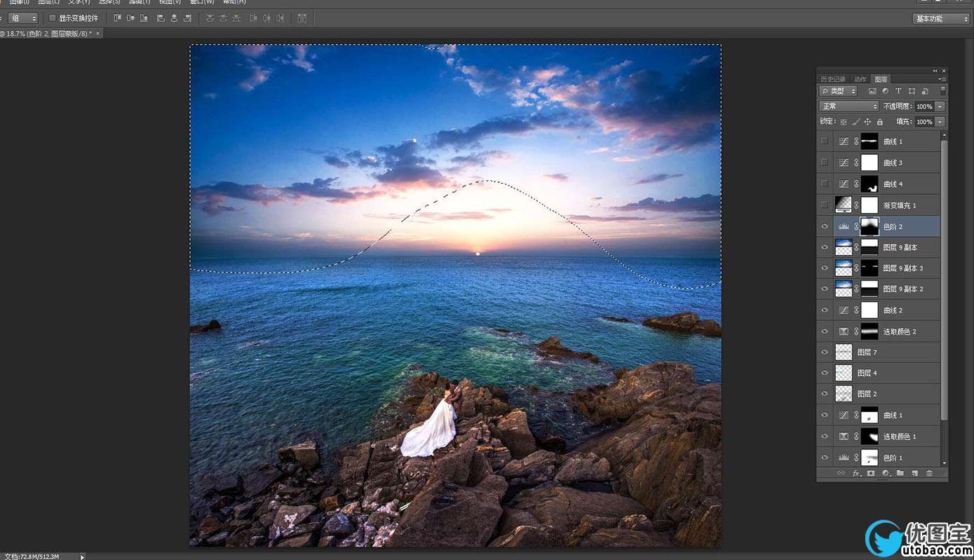Select the 图层 4 layer thumbnail
The width and height of the screenshot is (974, 560).
[x=844, y=373]
